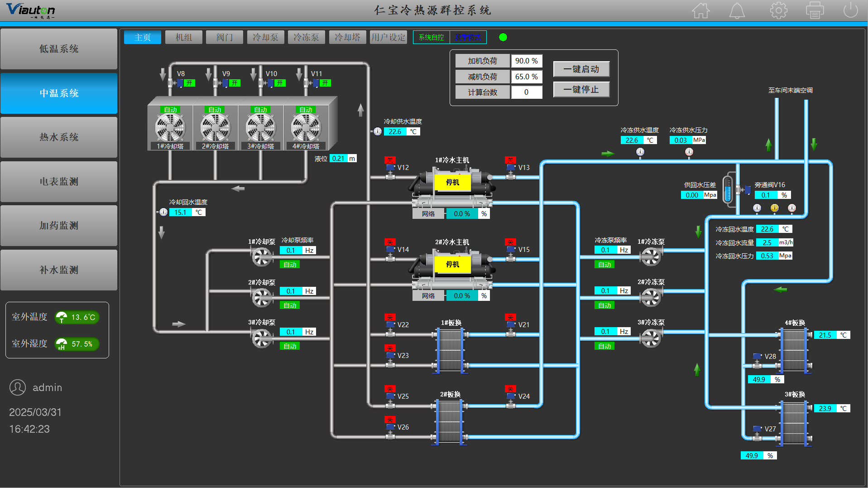
Task: Click the printer icon
Action: coord(815,10)
